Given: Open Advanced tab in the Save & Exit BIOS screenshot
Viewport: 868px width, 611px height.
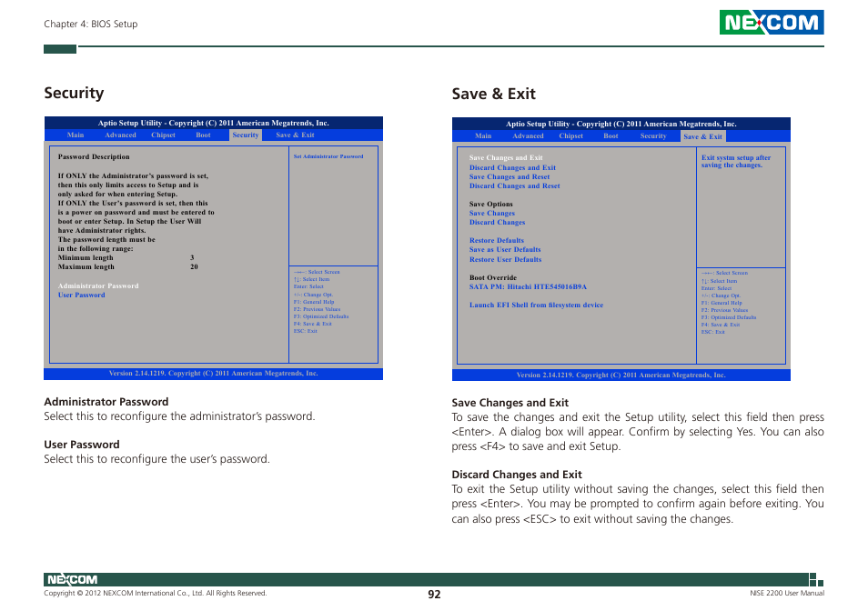Looking at the screenshot, I should tap(528, 136).
